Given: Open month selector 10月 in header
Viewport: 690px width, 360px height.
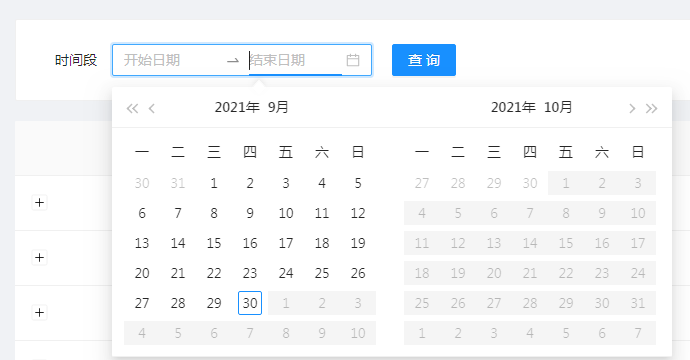Looking at the screenshot, I should pos(558,107).
